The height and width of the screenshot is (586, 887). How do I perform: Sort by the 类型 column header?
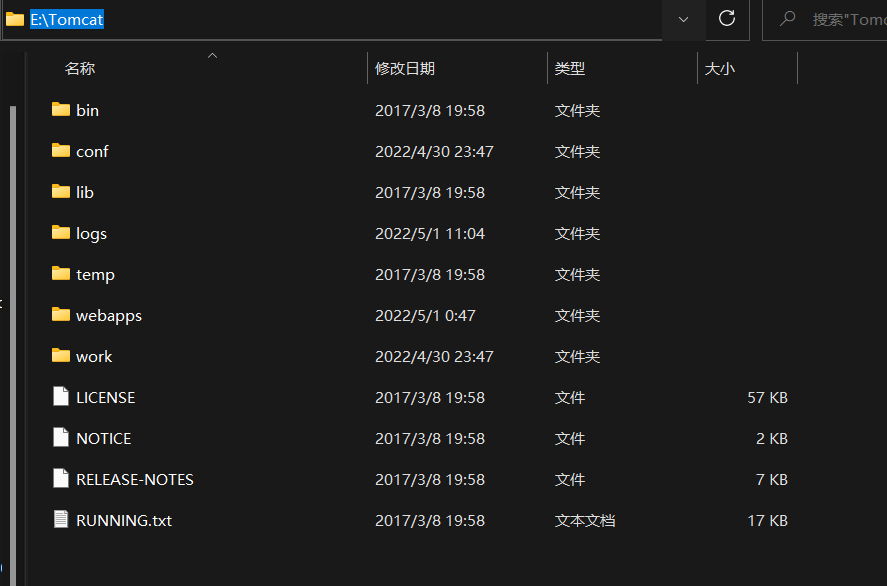tap(622, 68)
